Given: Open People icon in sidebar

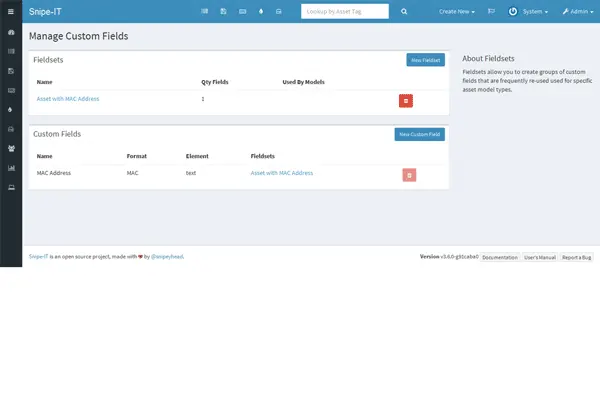Looking at the screenshot, I should (10, 148).
